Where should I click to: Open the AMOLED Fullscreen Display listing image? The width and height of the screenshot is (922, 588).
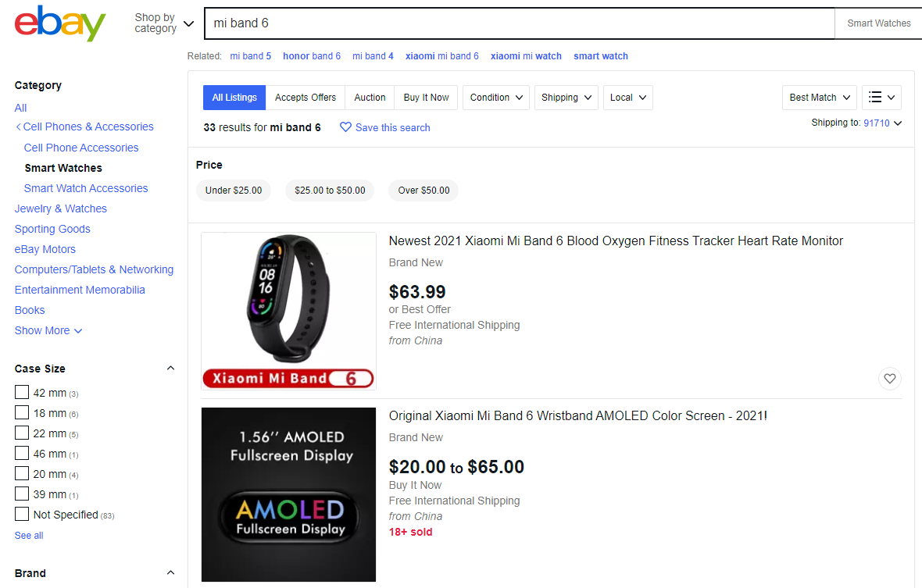click(288, 494)
